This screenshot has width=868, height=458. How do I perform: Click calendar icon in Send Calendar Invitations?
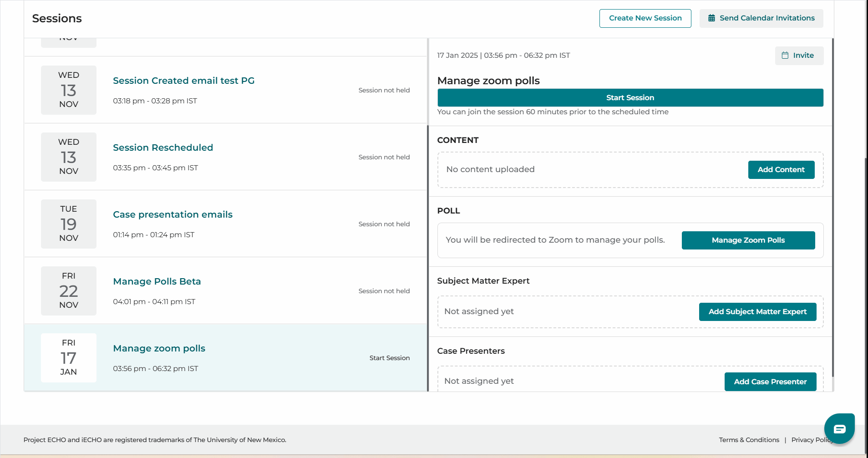pos(711,18)
